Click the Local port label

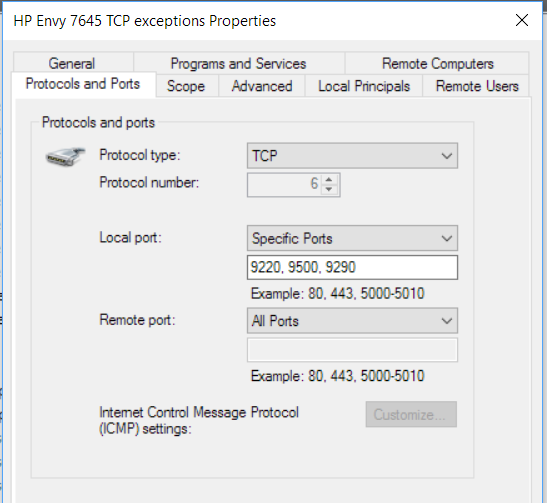coord(130,238)
